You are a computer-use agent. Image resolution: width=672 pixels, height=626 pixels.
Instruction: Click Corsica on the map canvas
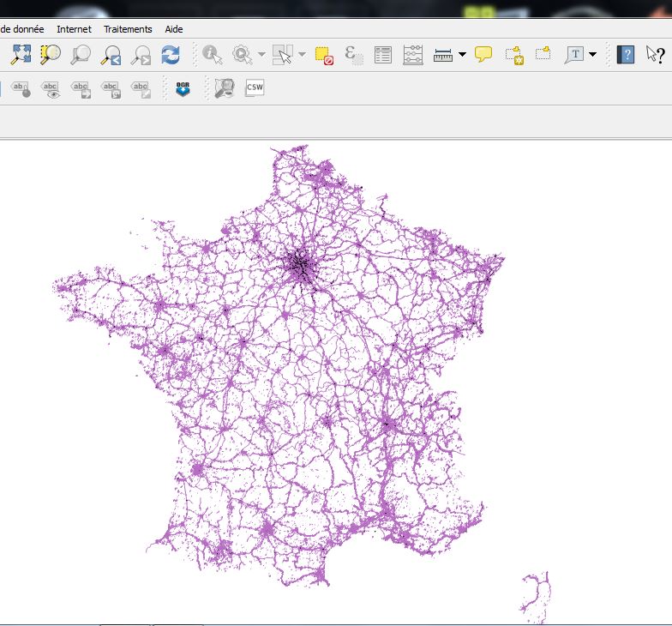pyautogui.click(x=536, y=598)
